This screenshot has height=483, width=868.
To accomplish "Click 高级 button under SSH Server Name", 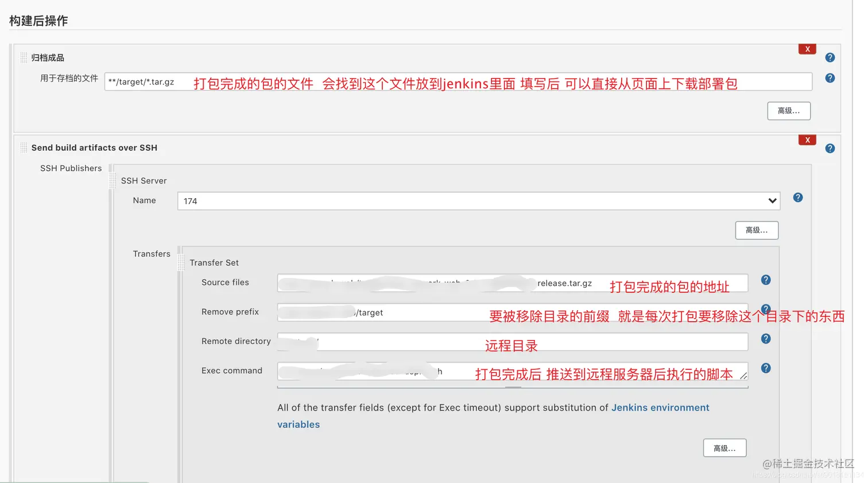I will click(757, 230).
